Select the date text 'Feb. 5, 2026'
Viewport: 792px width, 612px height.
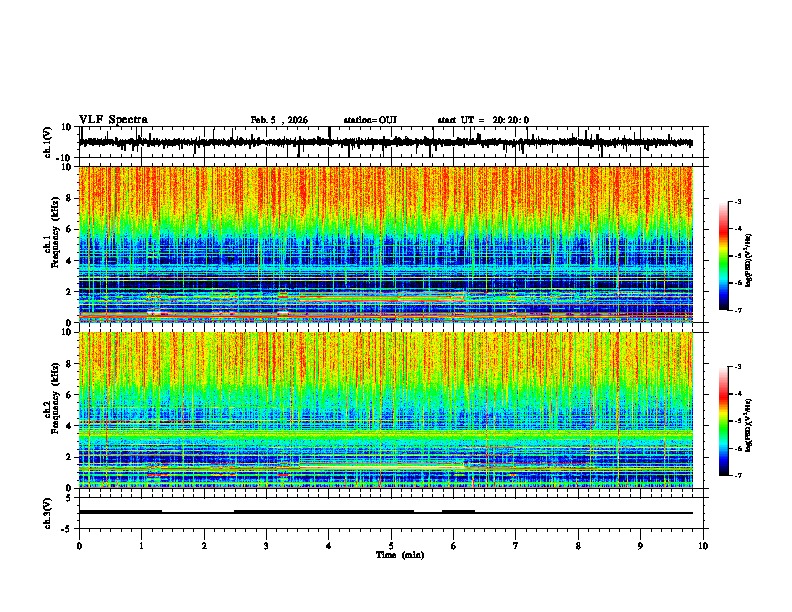[x=279, y=120]
